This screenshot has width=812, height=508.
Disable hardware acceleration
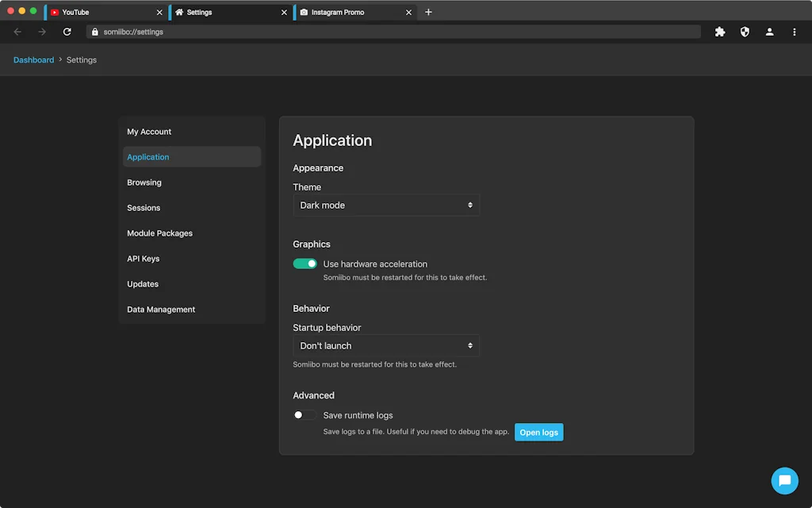pos(304,263)
